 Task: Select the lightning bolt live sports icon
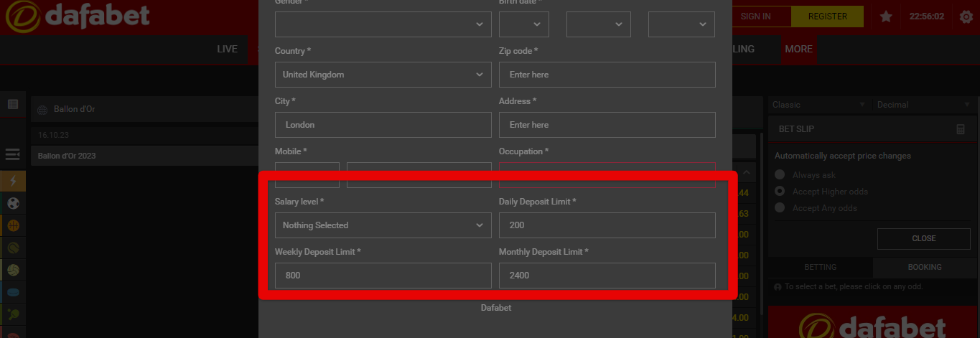[x=13, y=181]
